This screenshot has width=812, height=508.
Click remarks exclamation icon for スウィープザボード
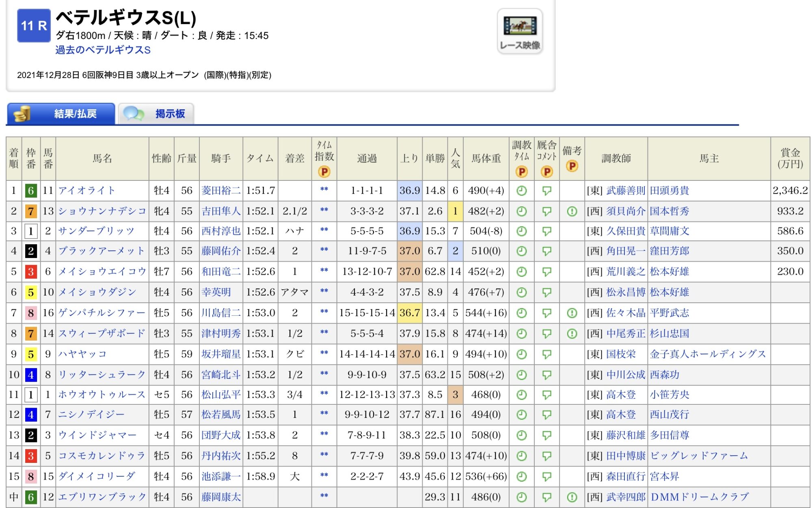point(572,334)
